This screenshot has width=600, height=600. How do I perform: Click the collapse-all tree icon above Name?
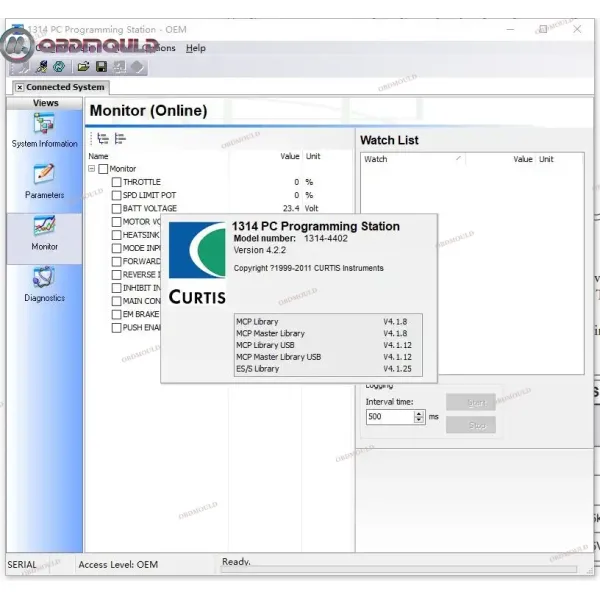(120, 139)
